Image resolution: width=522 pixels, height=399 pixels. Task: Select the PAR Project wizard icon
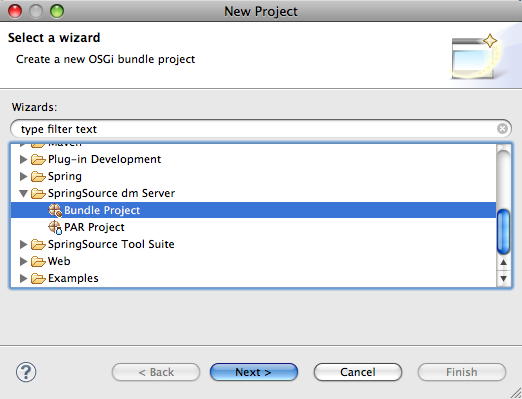[x=55, y=227]
